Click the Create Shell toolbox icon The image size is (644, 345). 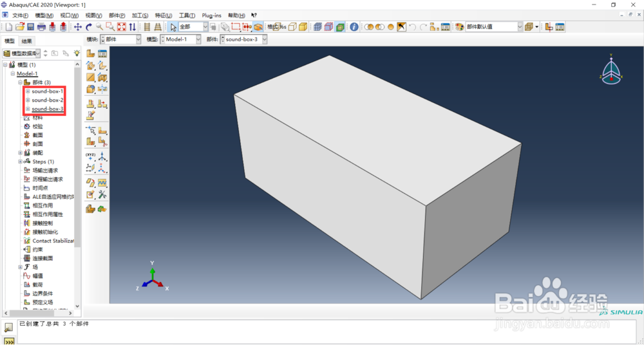click(102, 65)
